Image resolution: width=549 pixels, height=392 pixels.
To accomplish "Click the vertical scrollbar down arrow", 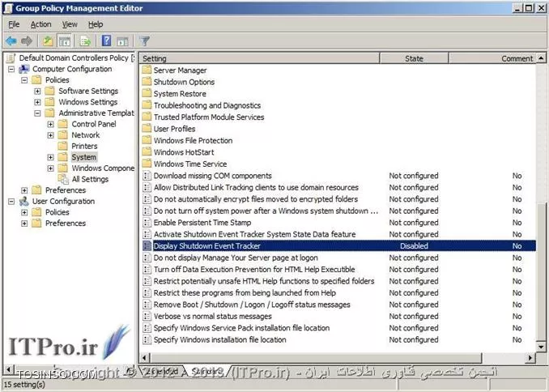I will 541,347.
